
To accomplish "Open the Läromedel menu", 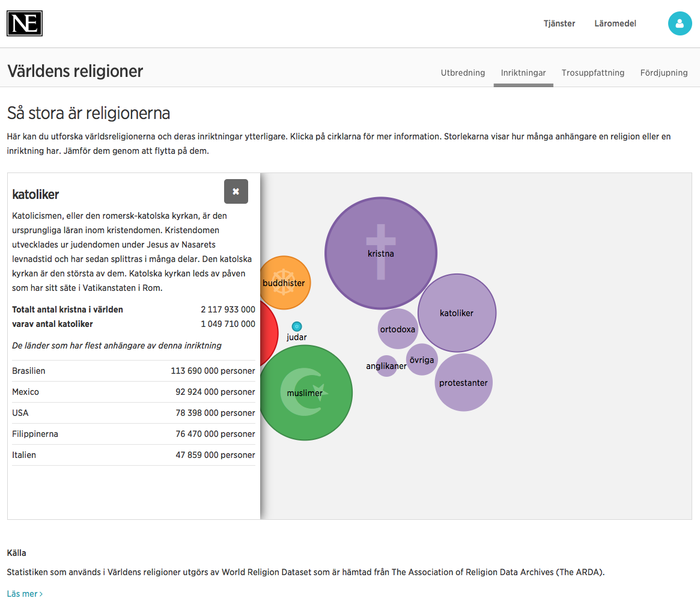I will (615, 23).
